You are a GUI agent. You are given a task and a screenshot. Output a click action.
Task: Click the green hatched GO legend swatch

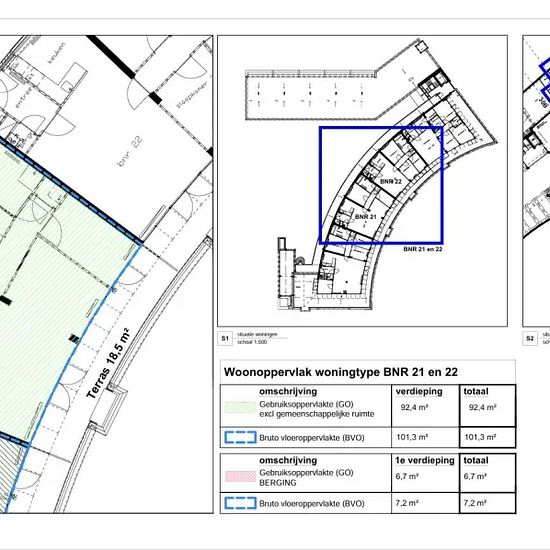tap(240, 407)
